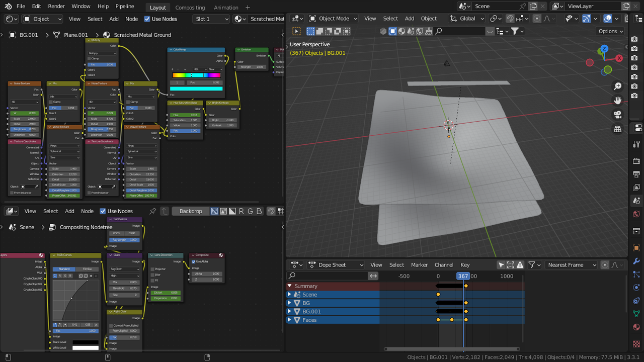Open the Object properties orange square tab
The image size is (644, 362).
tap(636, 248)
